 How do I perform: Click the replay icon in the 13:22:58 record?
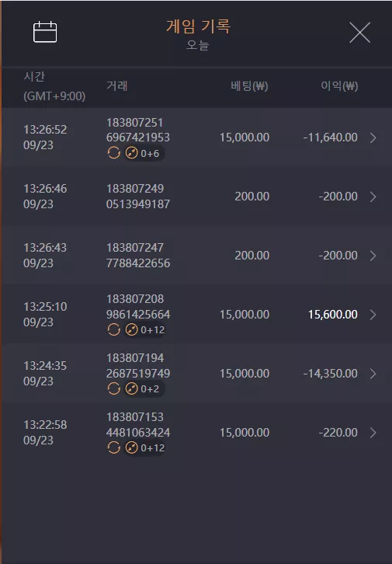114,447
